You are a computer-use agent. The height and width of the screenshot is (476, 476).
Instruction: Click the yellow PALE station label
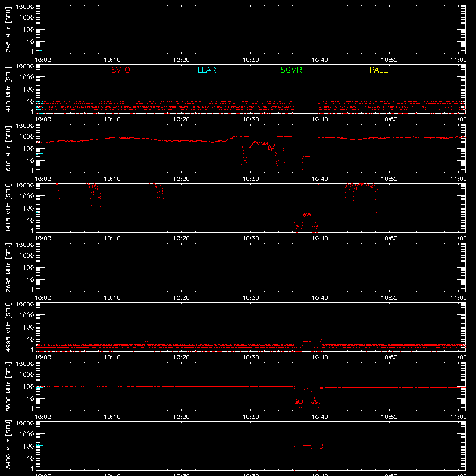tap(378, 70)
